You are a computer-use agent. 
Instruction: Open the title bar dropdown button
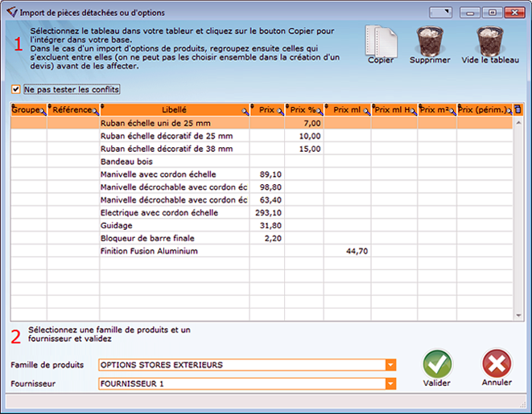coord(440,13)
